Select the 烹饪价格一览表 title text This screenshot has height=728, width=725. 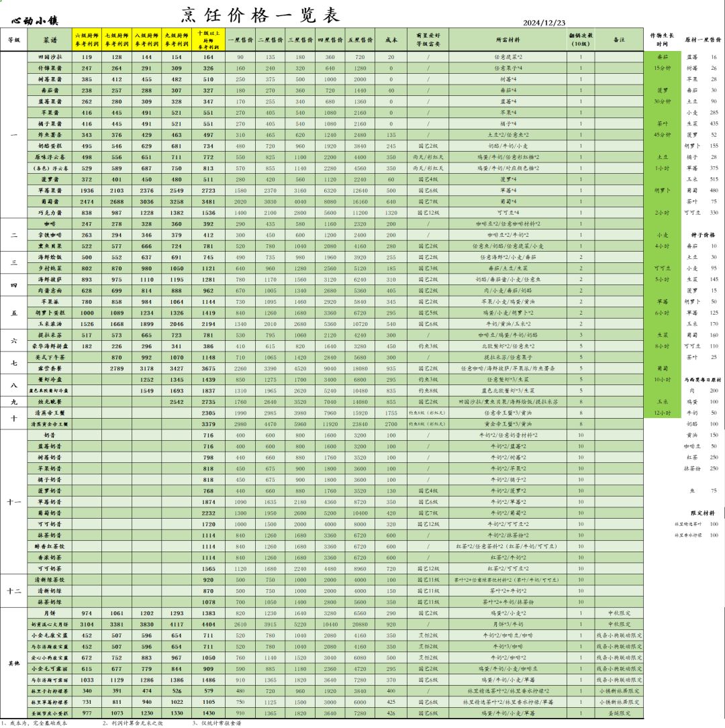pyautogui.click(x=260, y=15)
